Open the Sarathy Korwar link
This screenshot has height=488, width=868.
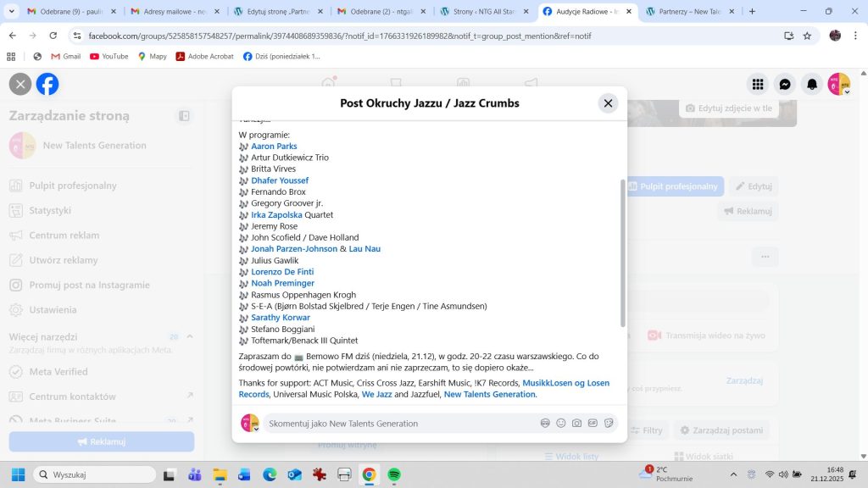(x=280, y=318)
